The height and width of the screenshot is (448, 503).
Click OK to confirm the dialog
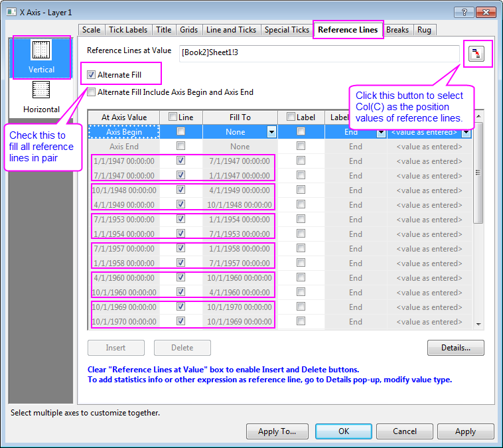pos(343,431)
